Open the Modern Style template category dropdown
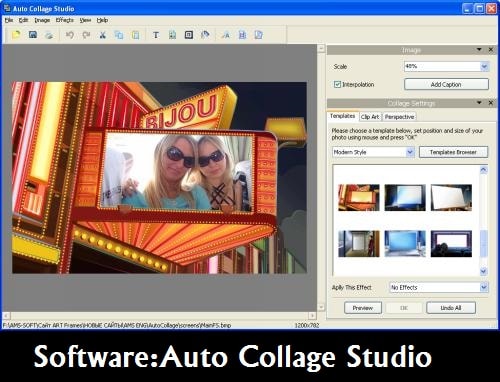This screenshot has width=500, height=382. [x=410, y=152]
